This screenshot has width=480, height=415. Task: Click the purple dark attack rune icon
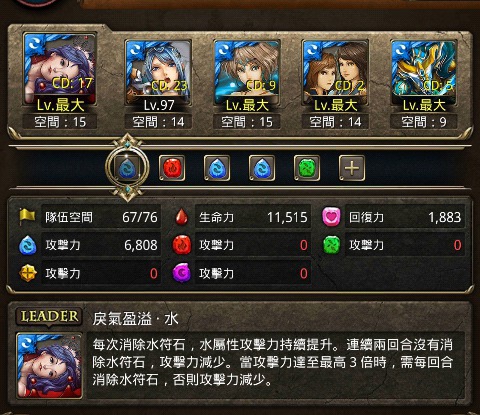pos(182,273)
